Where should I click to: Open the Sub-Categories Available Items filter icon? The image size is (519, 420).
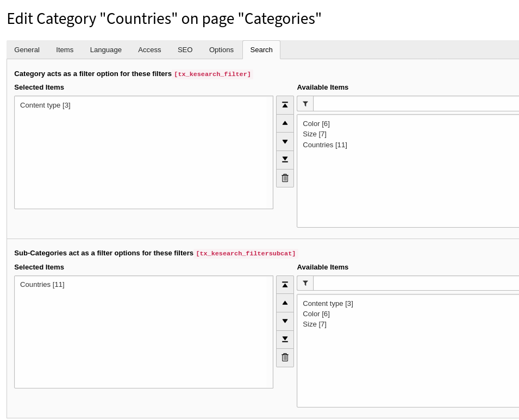(x=305, y=283)
